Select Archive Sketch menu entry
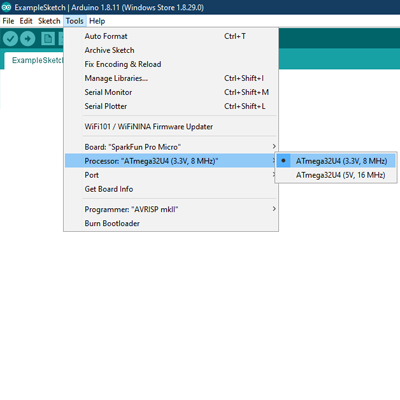Screen dimensions: 400x400 click(x=171, y=50)
